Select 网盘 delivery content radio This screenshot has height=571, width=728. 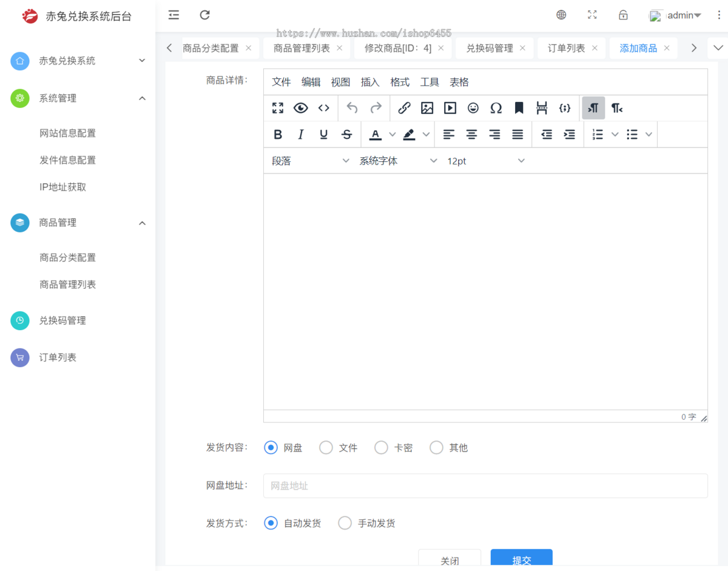click(x=271, y=448)
